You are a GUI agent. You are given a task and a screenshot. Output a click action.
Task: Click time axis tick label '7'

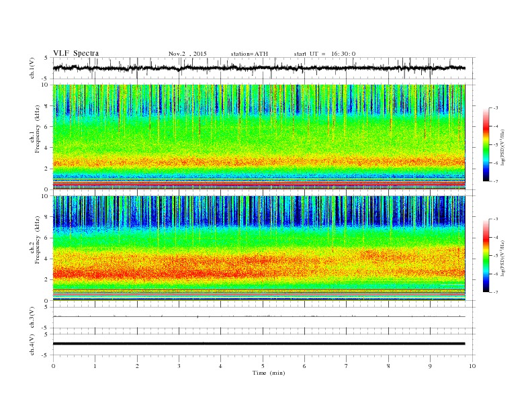pyautogui.click(x=347, y=366)
